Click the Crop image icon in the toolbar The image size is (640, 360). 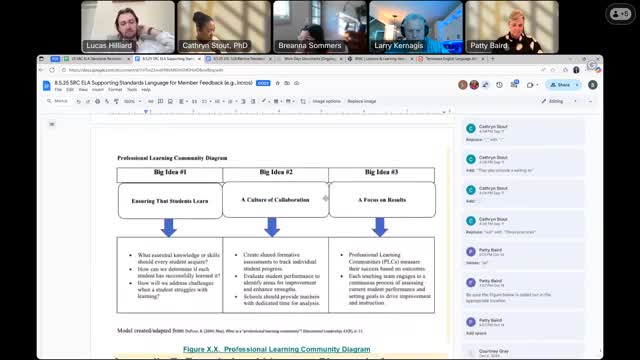pyautogui.click(x=303, y=101)
